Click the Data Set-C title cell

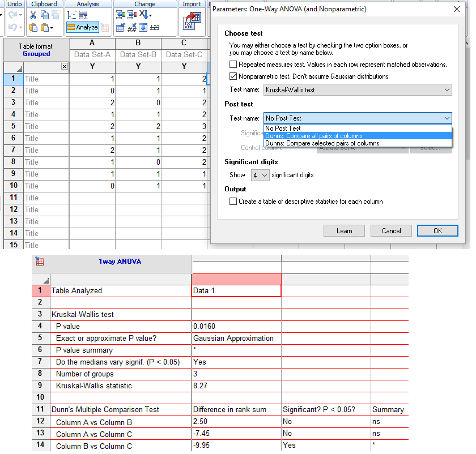coord(184,54)
